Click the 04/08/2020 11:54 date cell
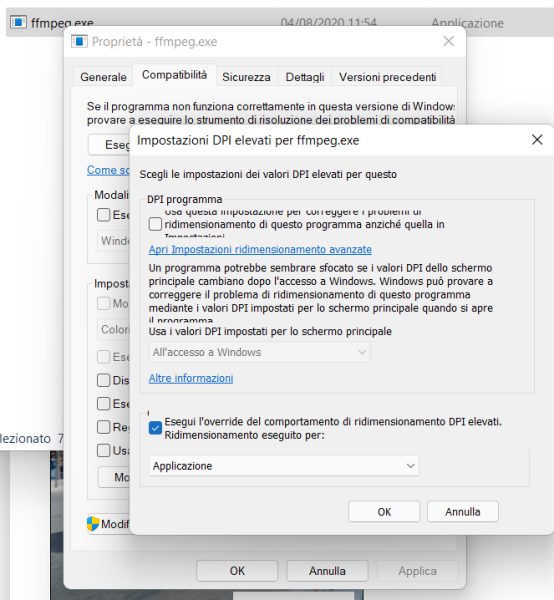This screenshot has height=600, width=554. pyautogui.click(x=328, y=22)
